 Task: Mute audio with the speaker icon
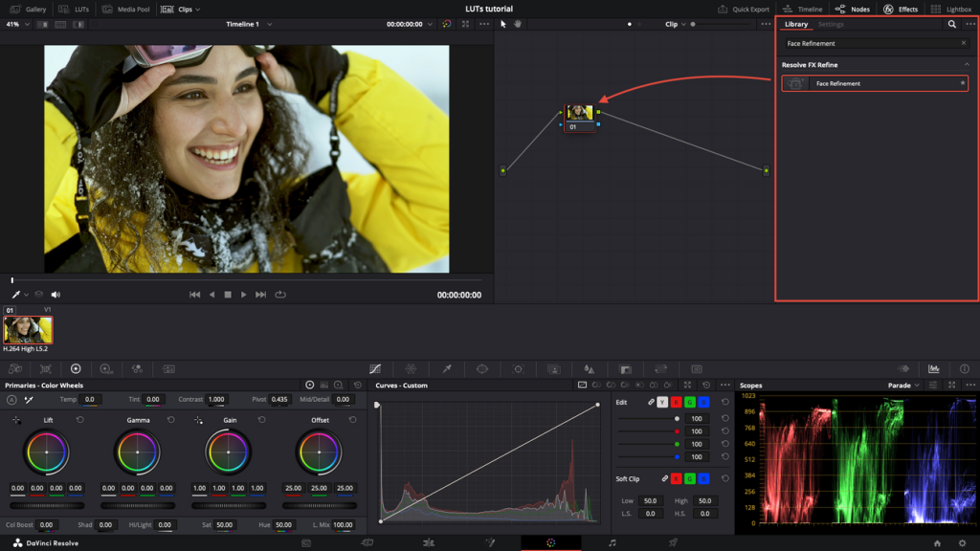coord(56,295)
